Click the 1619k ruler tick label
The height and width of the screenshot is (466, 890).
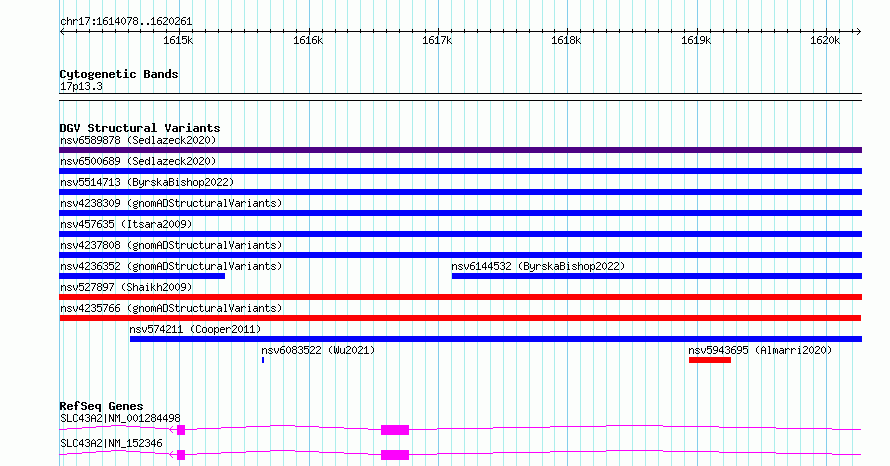(696, 40)
